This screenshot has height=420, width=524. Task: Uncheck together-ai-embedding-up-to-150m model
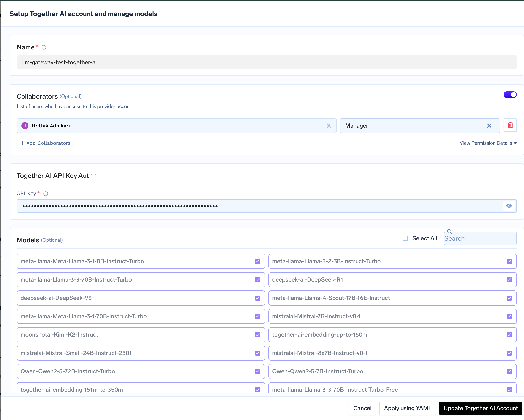[x=509, y=335]
